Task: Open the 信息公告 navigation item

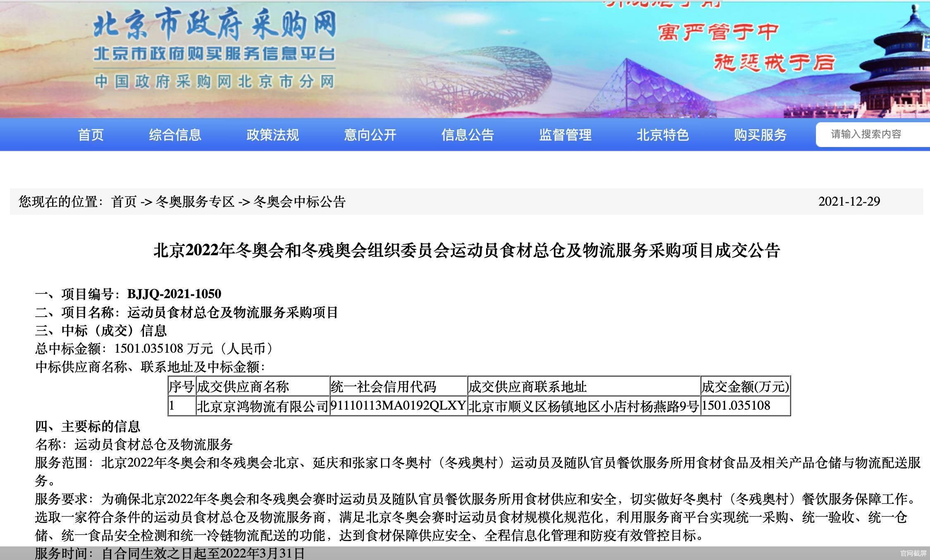Action: [467, 135]
